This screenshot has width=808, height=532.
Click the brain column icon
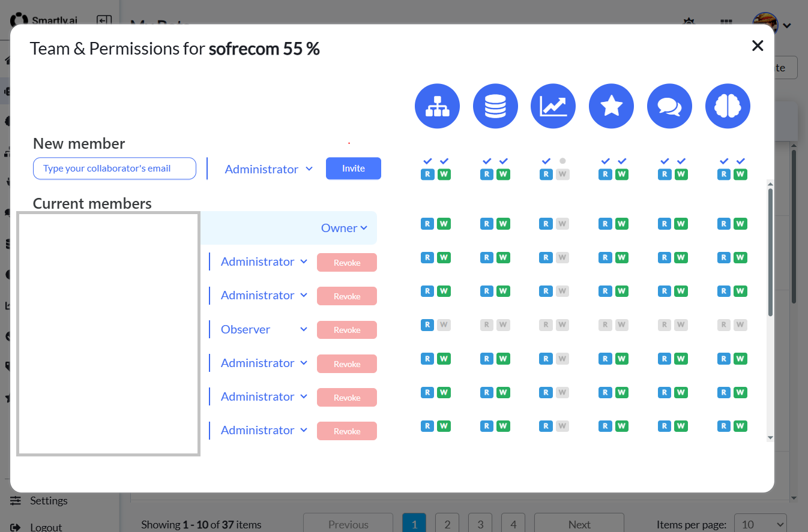pyautogui.click(x=728, y=106)
